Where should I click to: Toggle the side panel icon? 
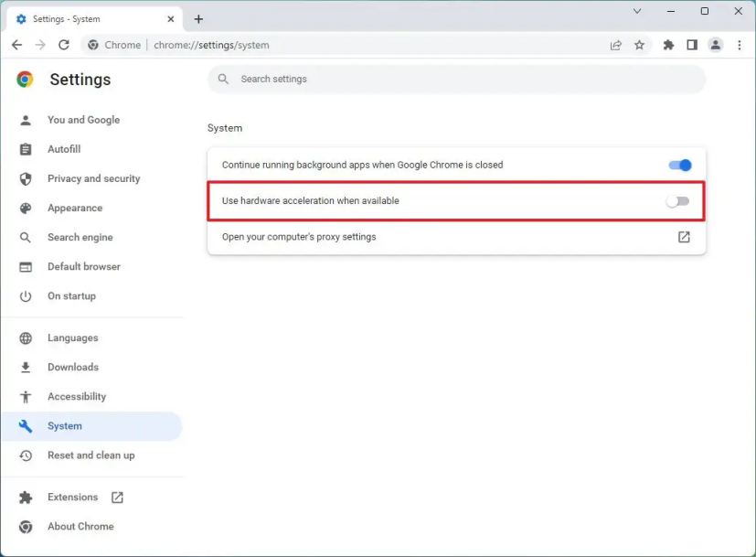coord(692,45)
